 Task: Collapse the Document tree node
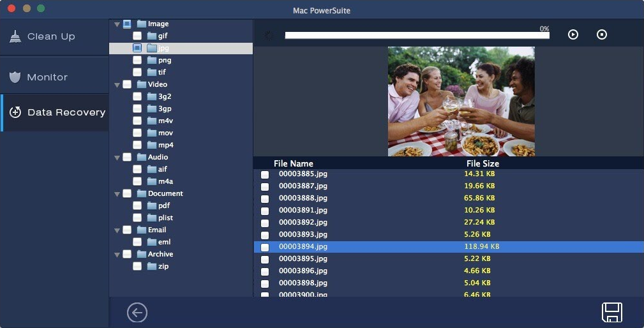(x=117, y=194)
